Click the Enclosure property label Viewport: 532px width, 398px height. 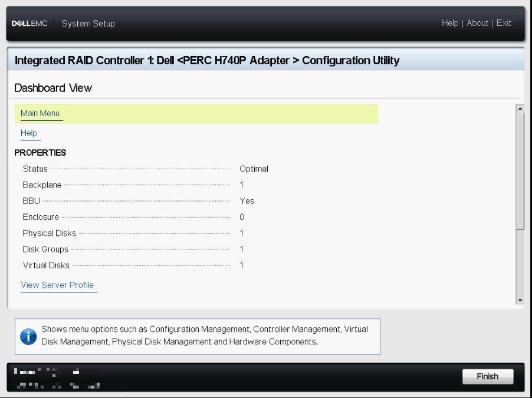pyautogui.click(x=41, y=217)
